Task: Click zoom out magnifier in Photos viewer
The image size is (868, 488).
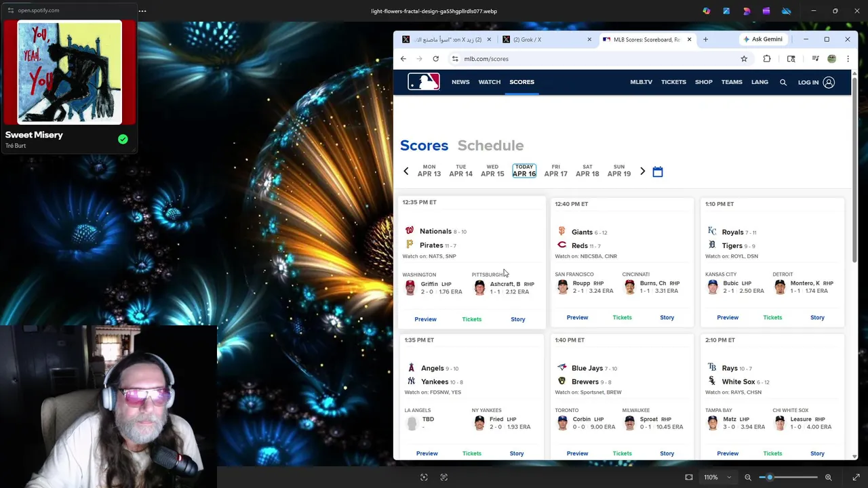Action: tap(748, 477)
